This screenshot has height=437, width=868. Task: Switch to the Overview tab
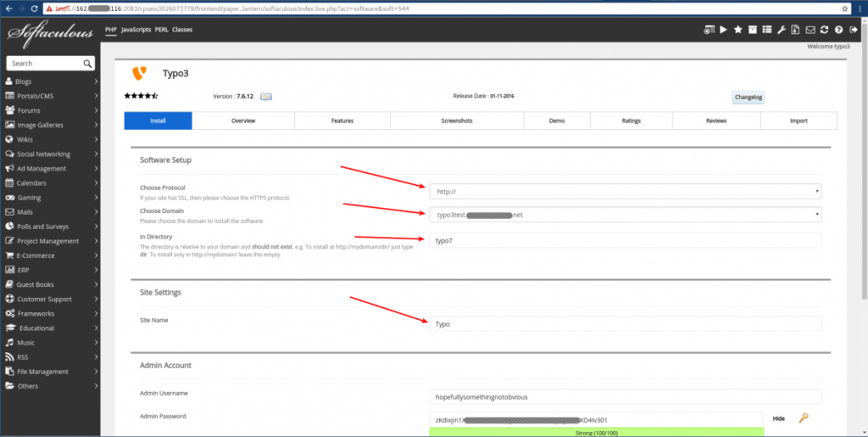243,120
